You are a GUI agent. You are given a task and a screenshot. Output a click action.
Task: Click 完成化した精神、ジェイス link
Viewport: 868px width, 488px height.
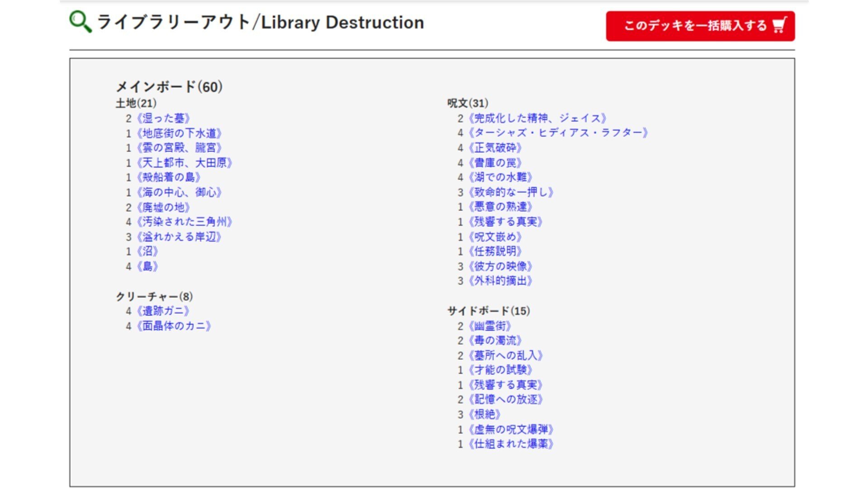537,118
